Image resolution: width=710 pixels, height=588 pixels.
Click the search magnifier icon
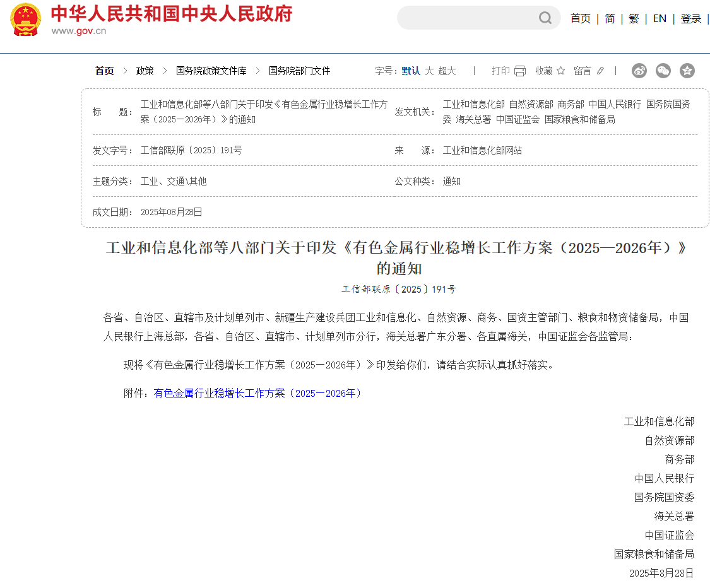point(545,18)
